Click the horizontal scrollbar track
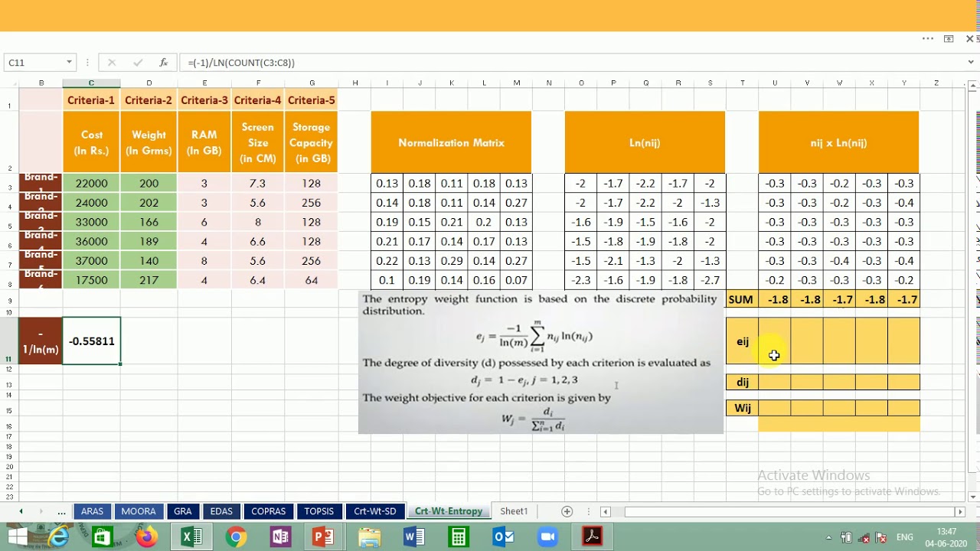 (x=782, y=511)
